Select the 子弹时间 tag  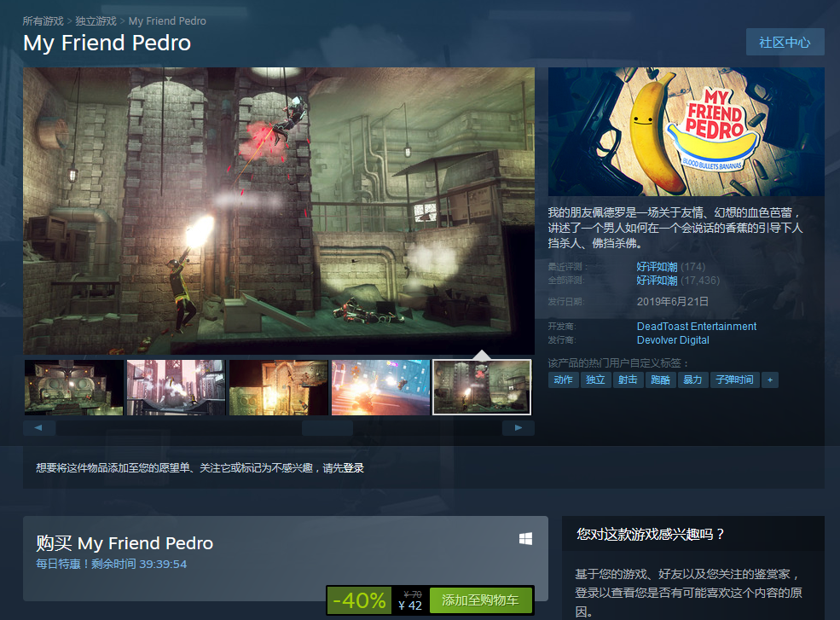pos(733,380)
